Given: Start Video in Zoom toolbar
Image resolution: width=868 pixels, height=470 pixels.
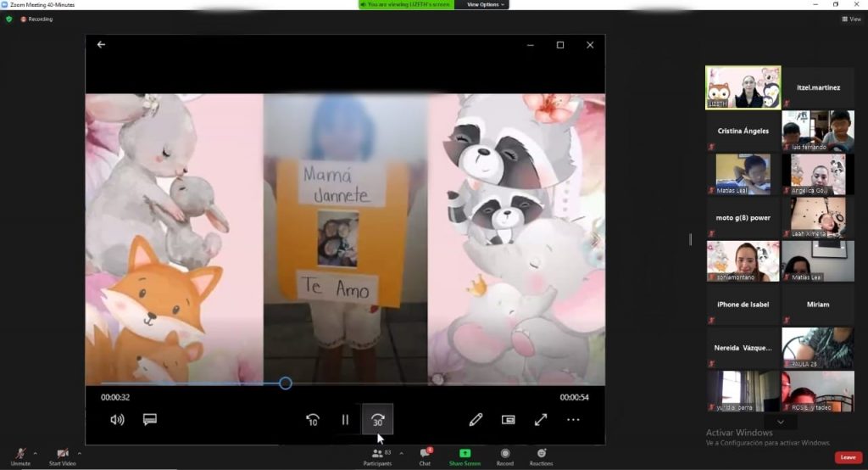Looking at the screenshot, I should click(x=62, y=456).
